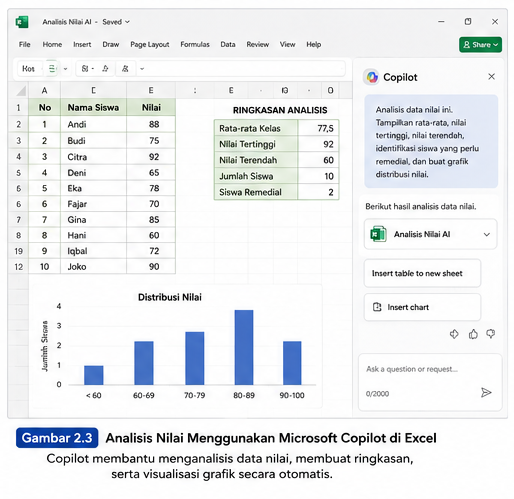Screen dimensions: 514x499
Task: Select the Jumlah Siswa value 10
Action: [x=318, y=176]
